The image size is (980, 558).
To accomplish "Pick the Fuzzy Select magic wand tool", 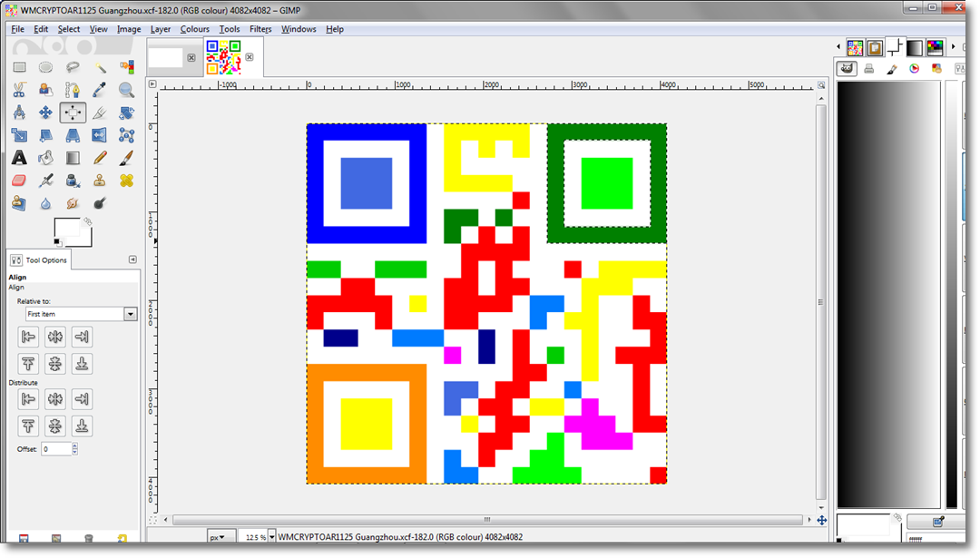I will [100, 67].
